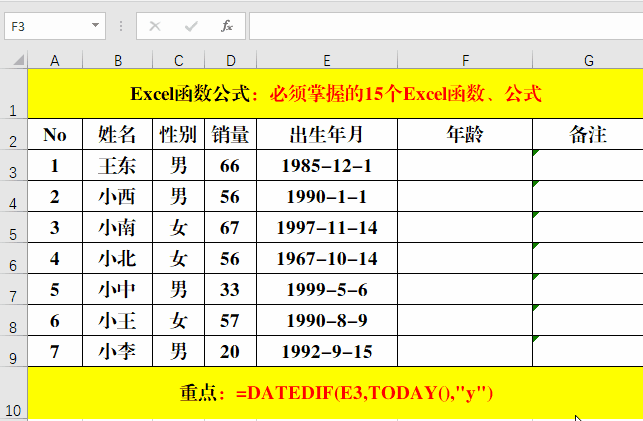Click the DATEDIF formula note in row 10
Image resolution: width=643 pixels, height=421 pixels.
pyautogui.click(x=335, y=393)
